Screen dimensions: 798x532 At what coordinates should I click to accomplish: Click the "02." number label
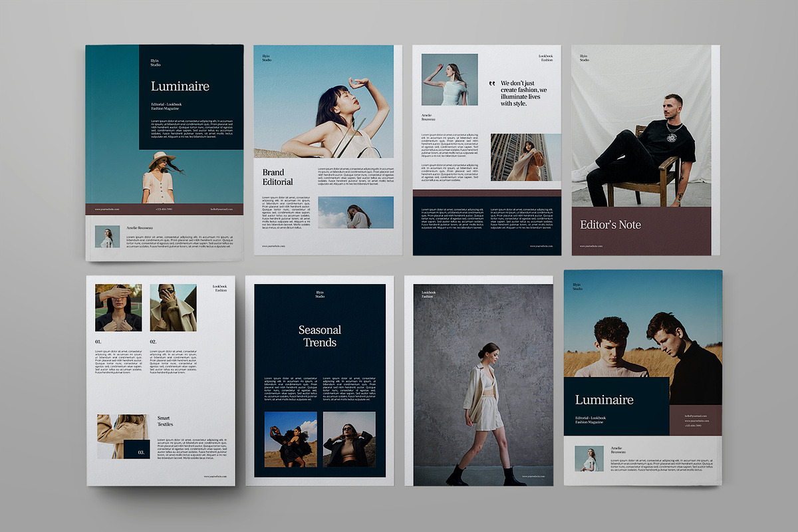[x=153, y=342]
